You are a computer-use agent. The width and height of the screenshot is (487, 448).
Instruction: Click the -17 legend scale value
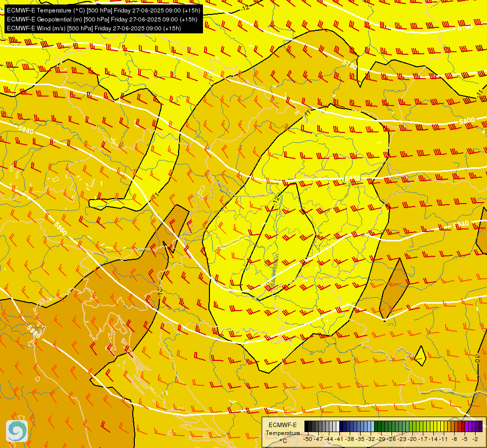point(423,440)
